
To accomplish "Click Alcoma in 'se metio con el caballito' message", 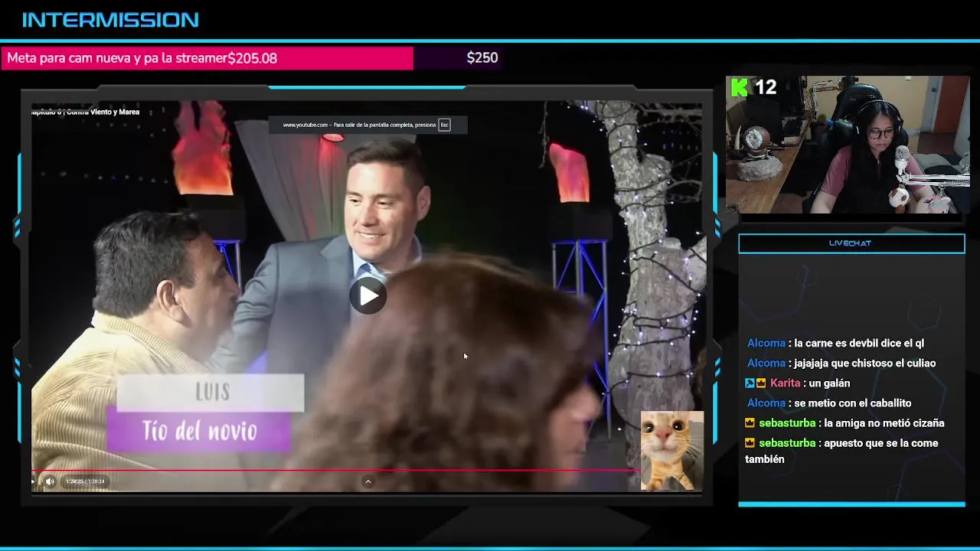I will (x=766, y=403).
